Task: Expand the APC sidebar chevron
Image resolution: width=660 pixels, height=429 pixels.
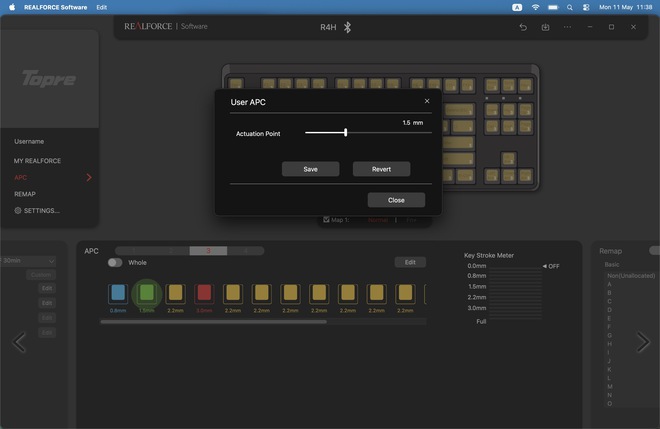Action: pos(89,177)
